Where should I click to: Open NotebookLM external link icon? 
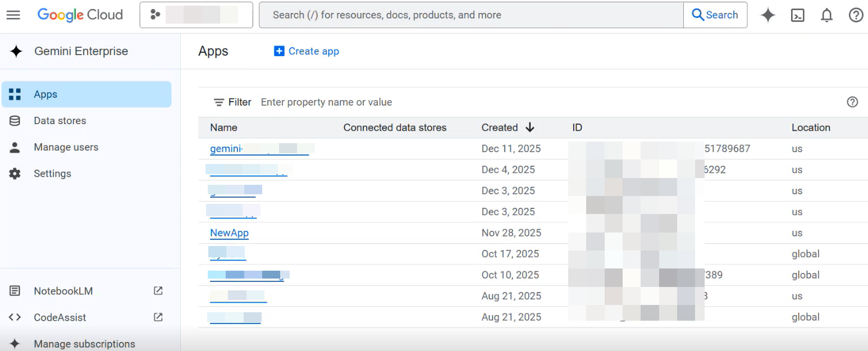point(158,291)
